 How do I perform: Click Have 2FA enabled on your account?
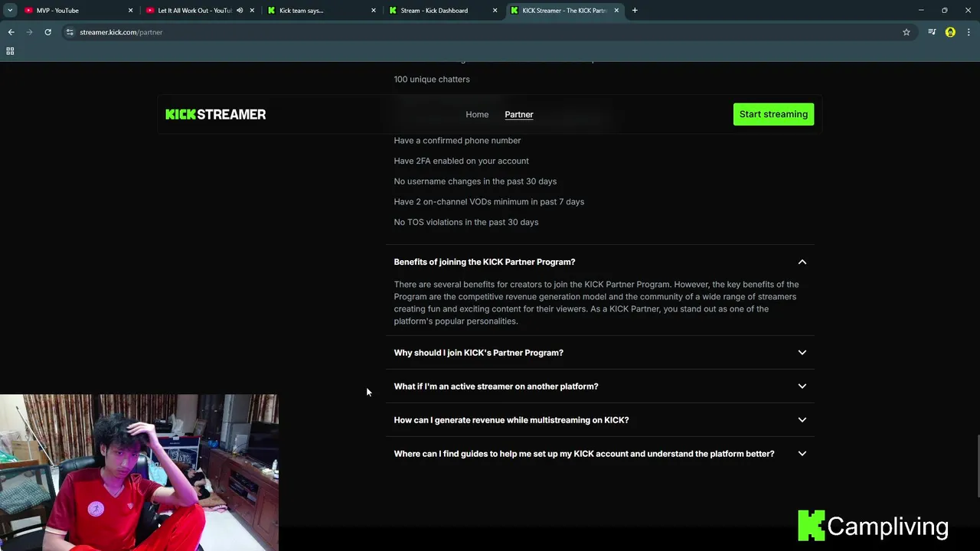tap(461, 161)
